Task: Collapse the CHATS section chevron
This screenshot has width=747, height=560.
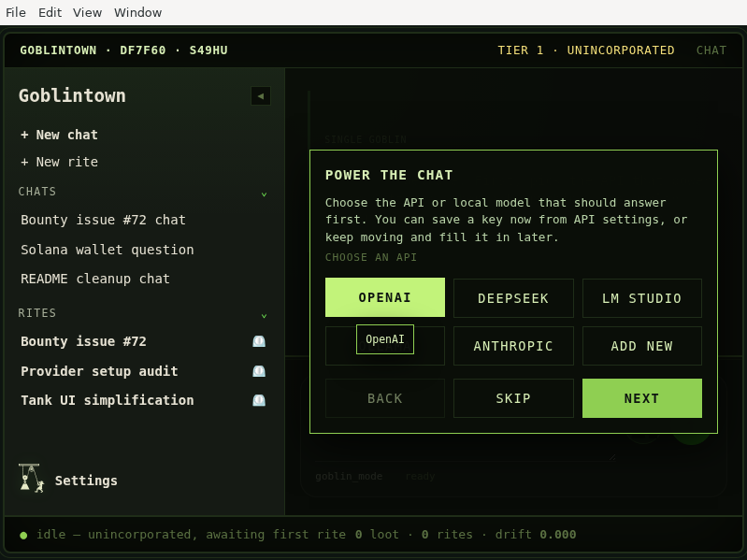Action: [264, 194]
